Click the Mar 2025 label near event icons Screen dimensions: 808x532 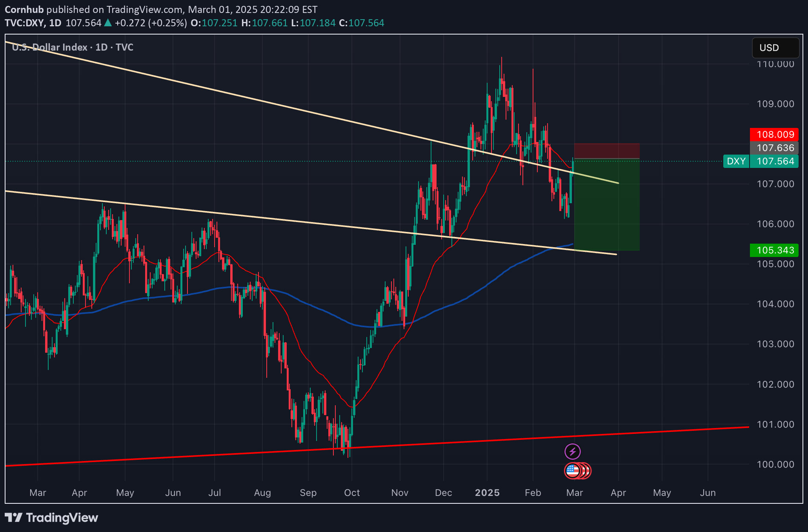(575, 493)
